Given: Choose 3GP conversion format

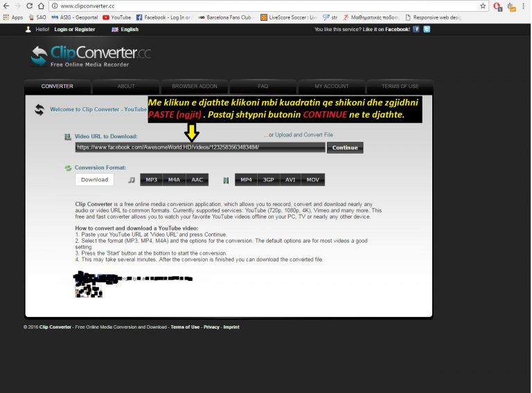Looking at the screenshot, I should [268, 180].
